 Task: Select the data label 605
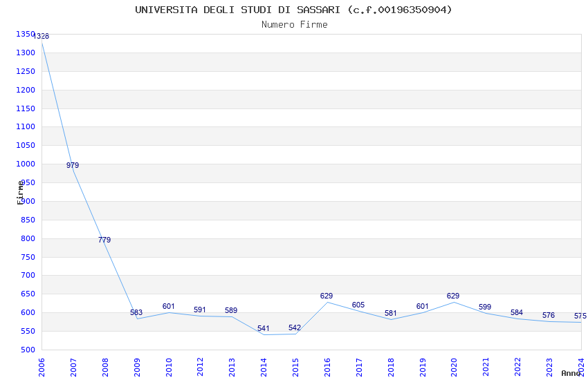358,305
